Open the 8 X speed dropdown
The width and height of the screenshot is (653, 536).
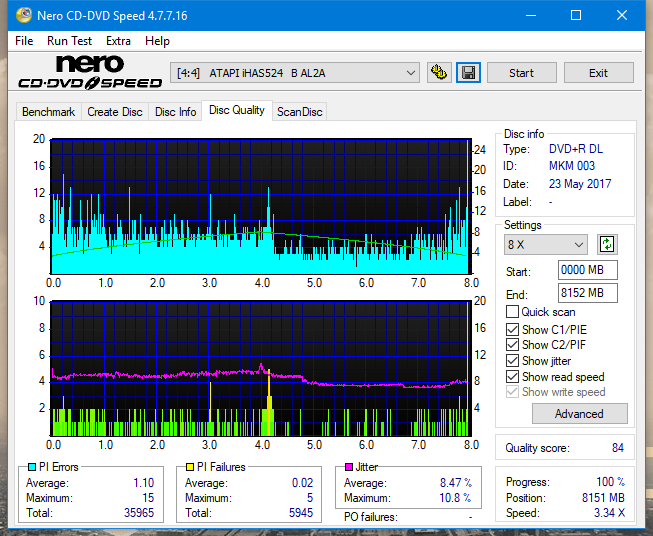pos(546,244)
